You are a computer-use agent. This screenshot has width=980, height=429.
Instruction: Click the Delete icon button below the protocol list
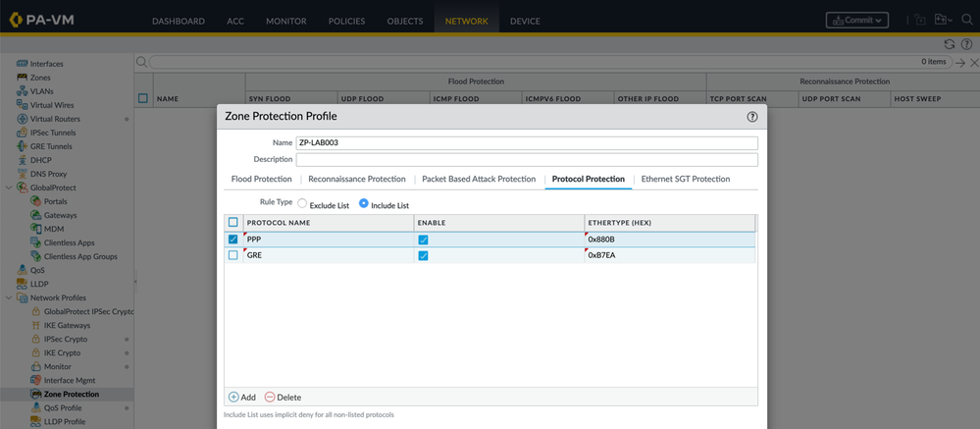[270, 397]
